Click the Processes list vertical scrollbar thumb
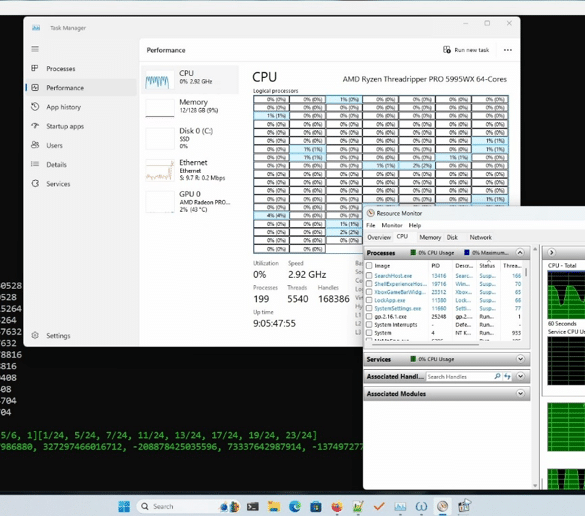585x516 pixels. pos(526,272)
